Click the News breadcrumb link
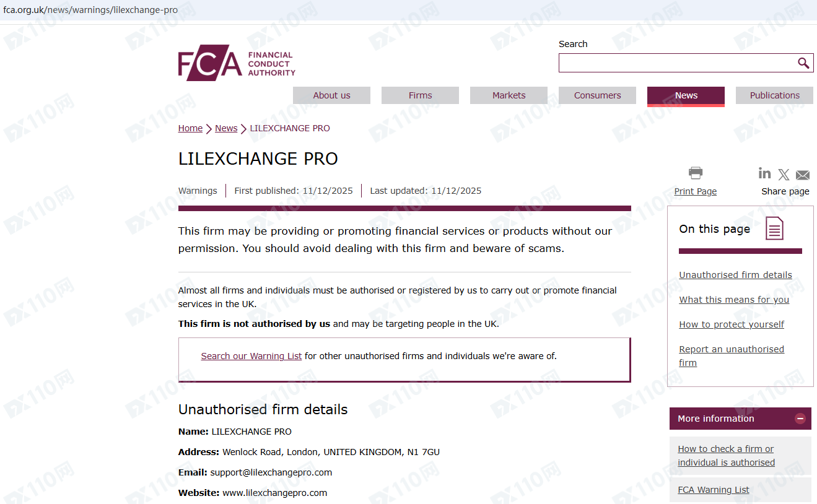This screenshot has width=817, height=504. point(226,128)
